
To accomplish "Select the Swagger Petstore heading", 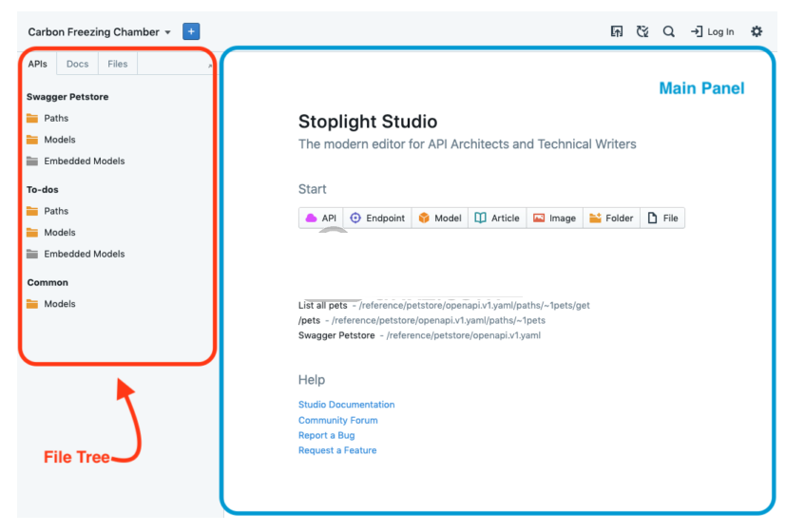I will click(x=67, y=97).
